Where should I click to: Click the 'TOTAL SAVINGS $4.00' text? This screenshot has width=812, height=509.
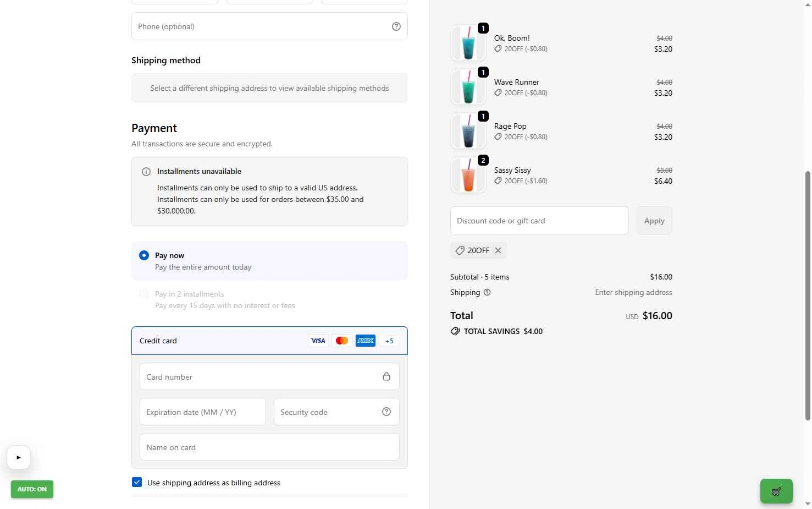(503, 331)
